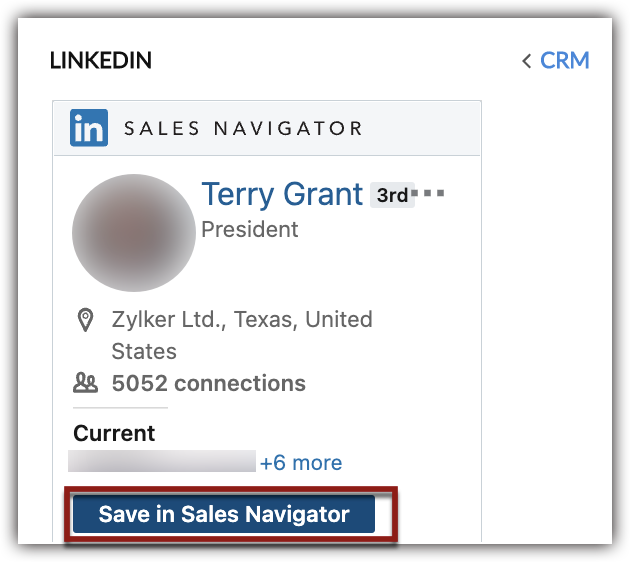Screen dimensions: 630x562
Task: Click the Zylker Ltd., Texas location text
Action: (242, 320)
